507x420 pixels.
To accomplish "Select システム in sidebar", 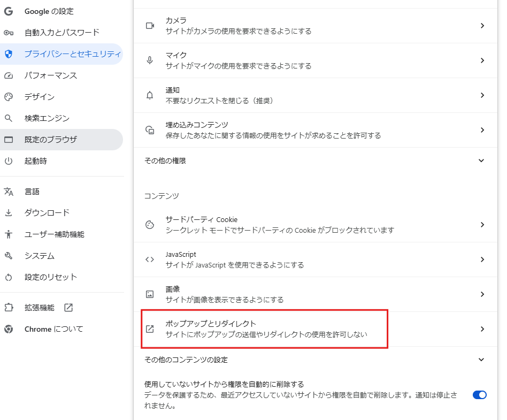I will coord(62,256).
